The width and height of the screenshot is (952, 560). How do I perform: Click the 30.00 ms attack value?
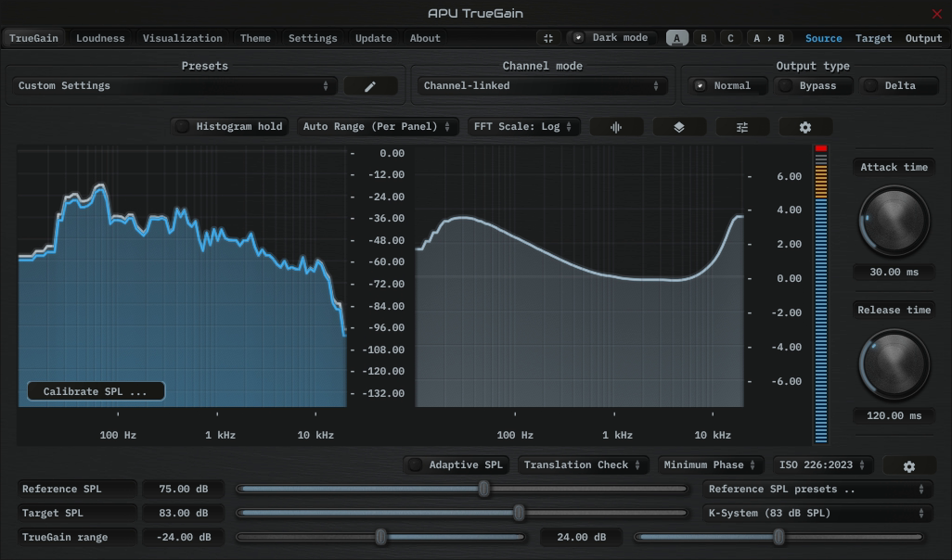click(x=894, y=272)
